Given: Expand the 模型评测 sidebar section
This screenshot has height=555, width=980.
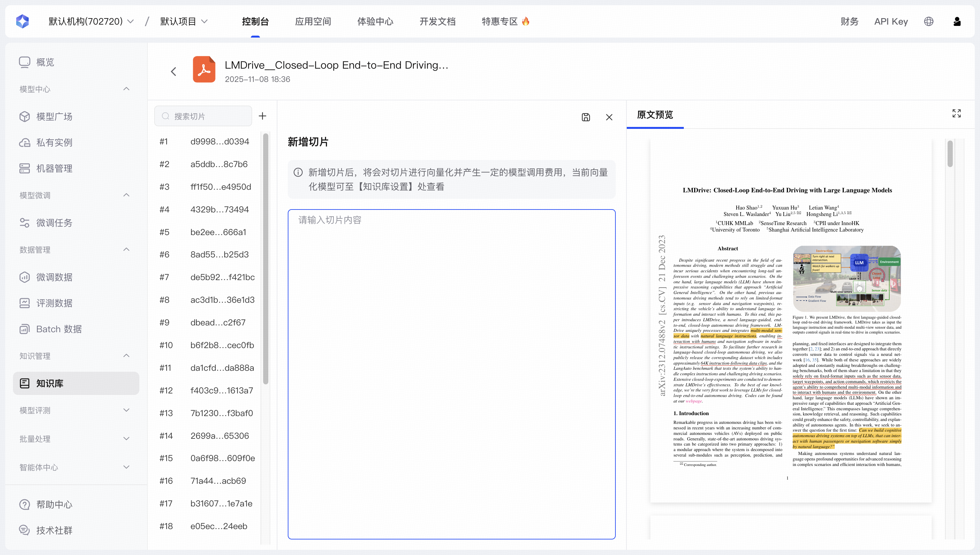Looking at the screenshot, I should [x=126, y=410].
